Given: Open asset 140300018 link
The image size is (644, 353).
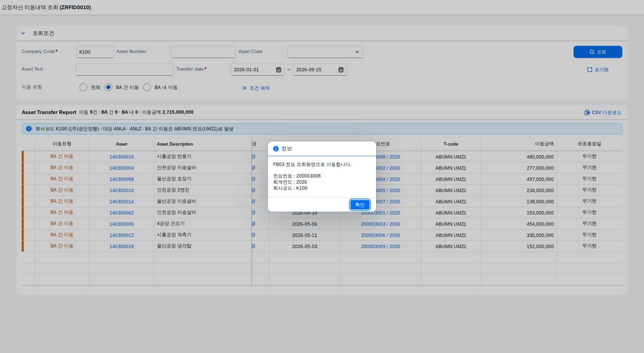Looking at the screenshot, I should coord(121,246).
